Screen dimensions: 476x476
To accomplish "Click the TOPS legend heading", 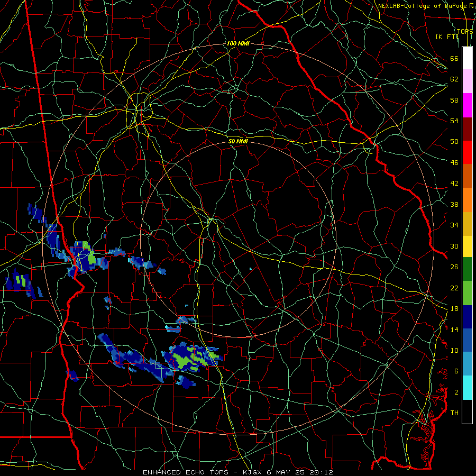I will tap(465, 31).
